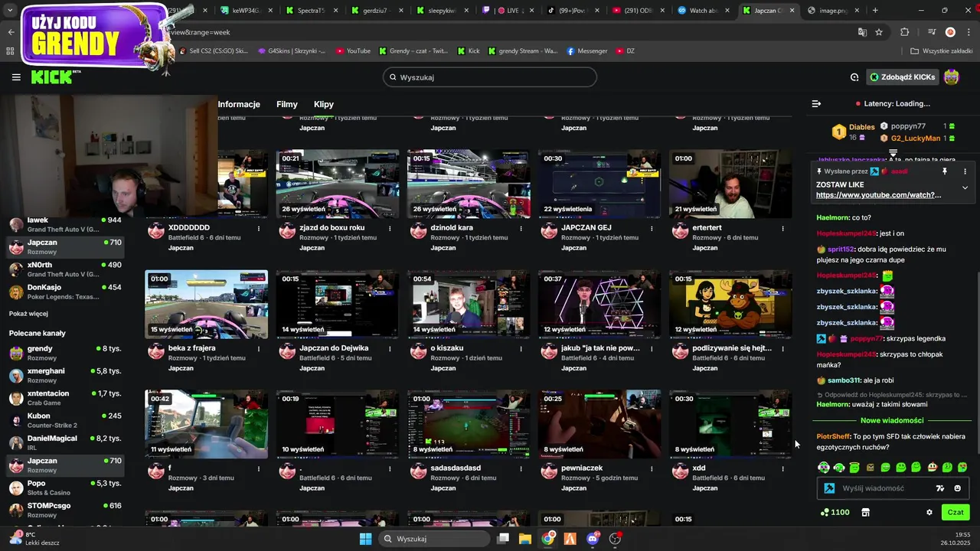The height and width of the screenshot is (551, 980).
Task: Collapse the chat panel with arrow icon
Action: (x=816, y=103)
